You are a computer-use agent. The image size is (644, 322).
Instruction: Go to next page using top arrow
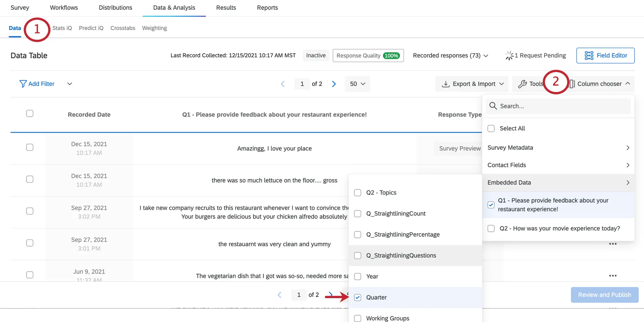click(334, 84)
